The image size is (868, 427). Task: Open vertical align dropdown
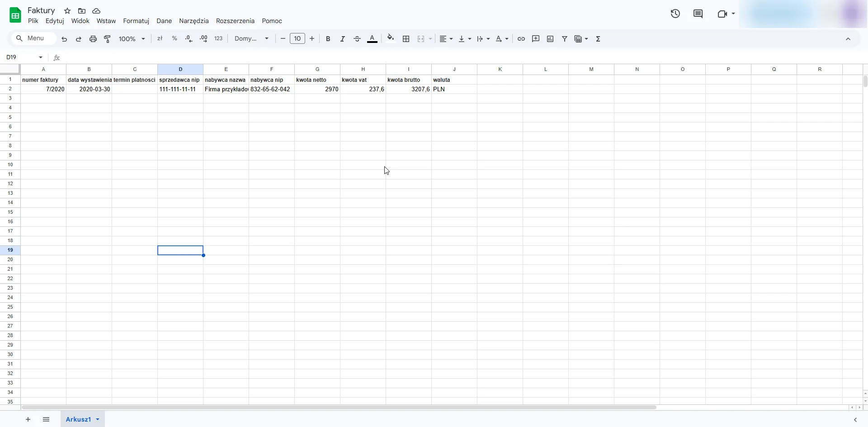pos(465,39)
